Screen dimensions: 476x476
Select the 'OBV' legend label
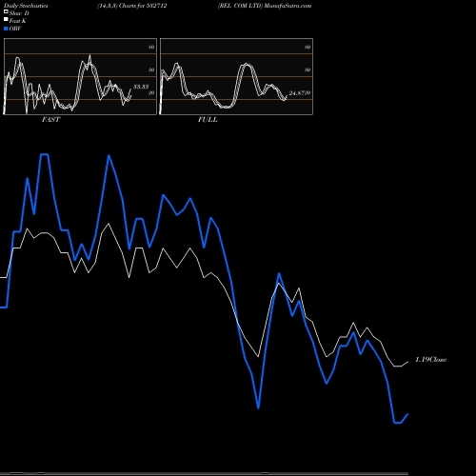tap(15, 29)
